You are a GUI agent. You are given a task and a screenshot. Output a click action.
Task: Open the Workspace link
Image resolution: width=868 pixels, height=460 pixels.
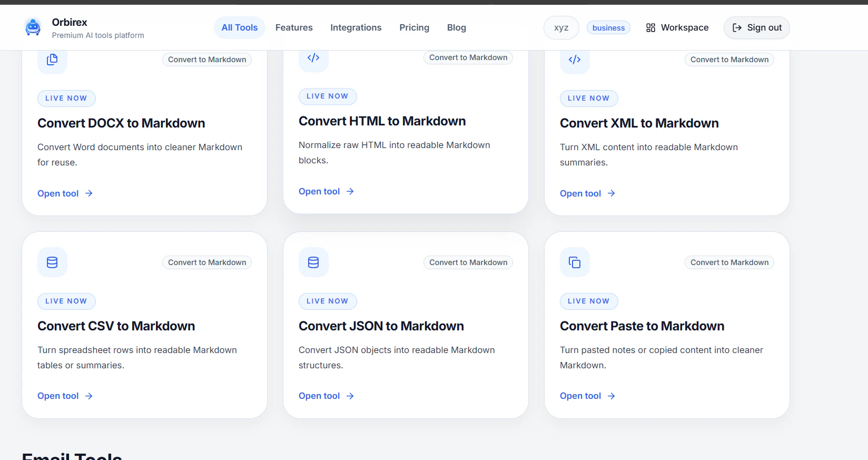[x=677, y=27]
